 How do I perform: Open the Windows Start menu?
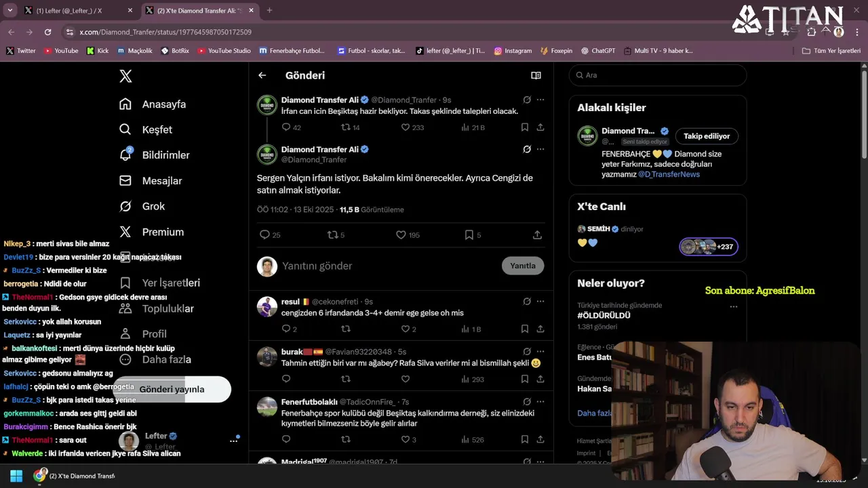[x=16, y=476]
